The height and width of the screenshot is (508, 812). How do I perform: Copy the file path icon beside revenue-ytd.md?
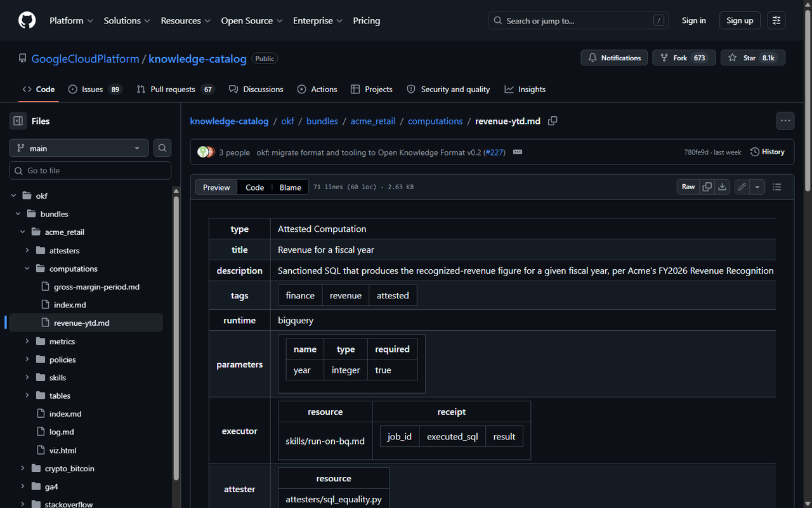pyautogui.click(x=553, y=121)
